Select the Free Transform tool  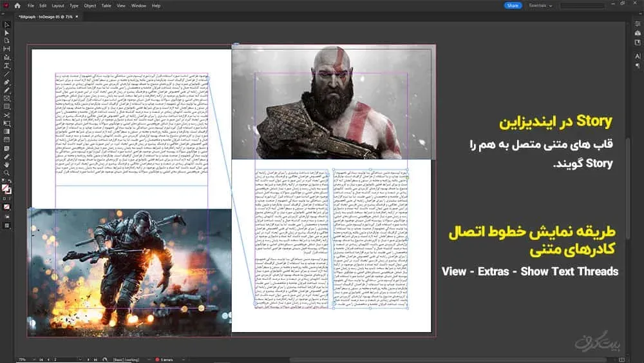click(6, 123)
